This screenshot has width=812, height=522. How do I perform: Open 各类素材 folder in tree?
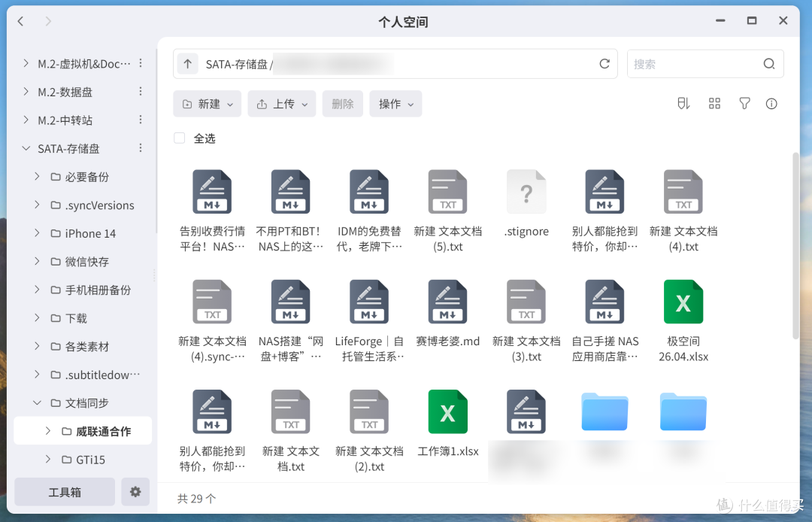(x=87, y=347)
